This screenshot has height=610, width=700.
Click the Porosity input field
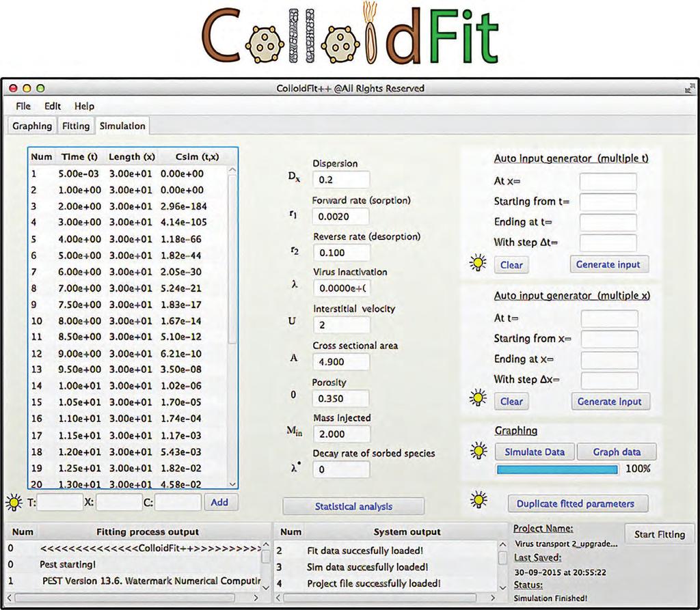341,398
